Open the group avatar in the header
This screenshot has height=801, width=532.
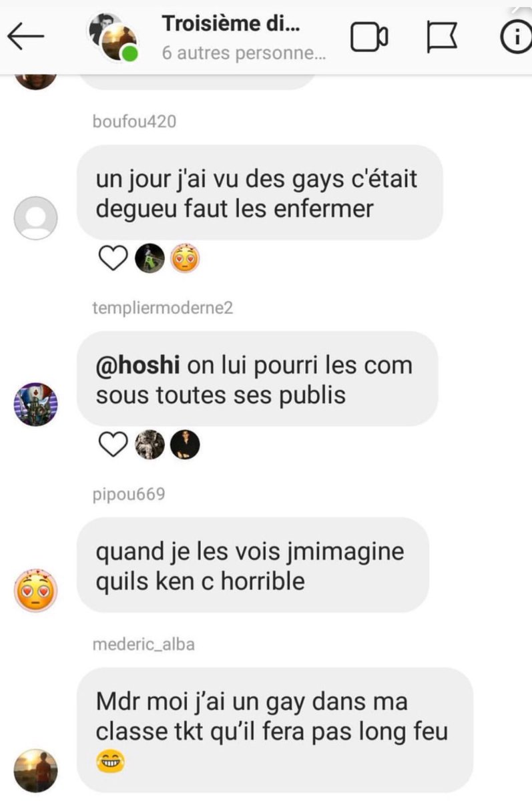(x=112, y=39)
